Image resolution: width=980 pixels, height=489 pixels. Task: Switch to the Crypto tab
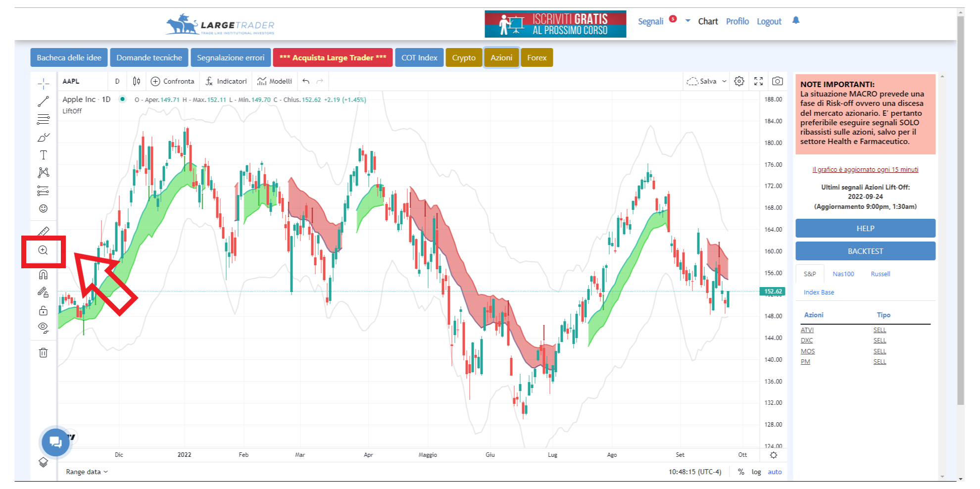pos(464,57)
